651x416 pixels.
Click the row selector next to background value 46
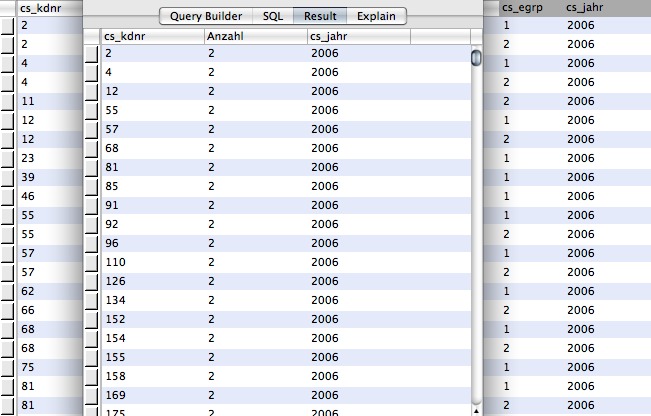8,196
